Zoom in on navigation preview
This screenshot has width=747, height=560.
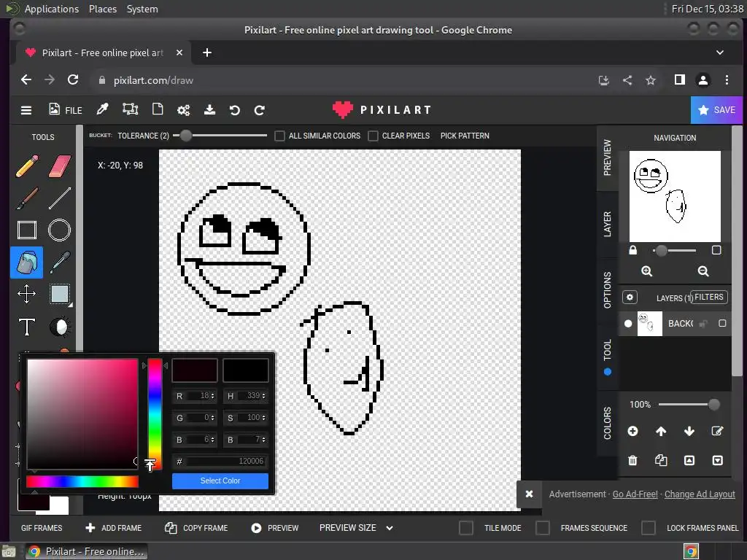point(646,271)
